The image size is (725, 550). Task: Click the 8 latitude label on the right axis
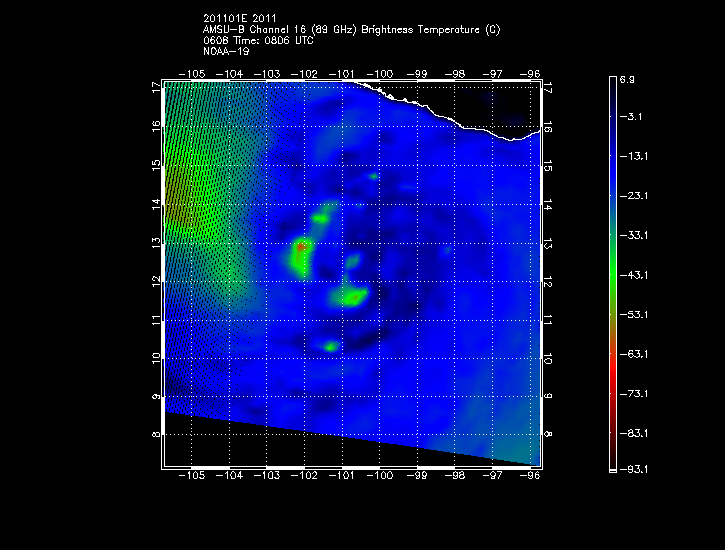(549, 435)
